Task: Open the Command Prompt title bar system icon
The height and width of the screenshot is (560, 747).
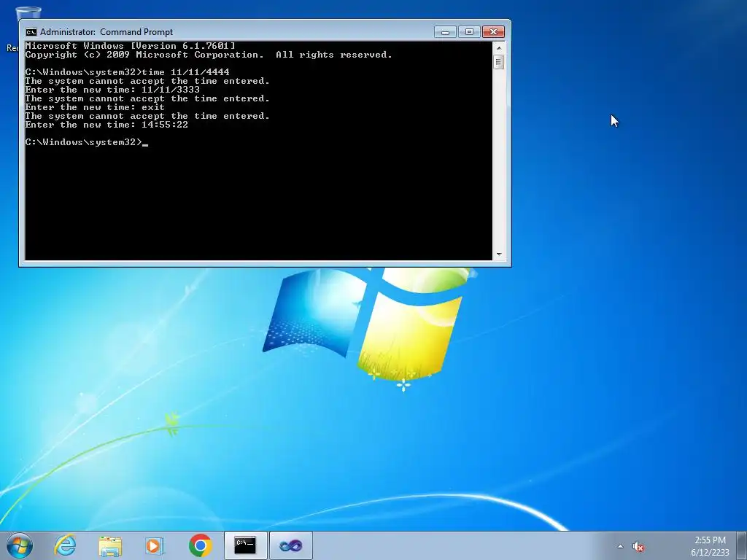Action: point(31,32)
